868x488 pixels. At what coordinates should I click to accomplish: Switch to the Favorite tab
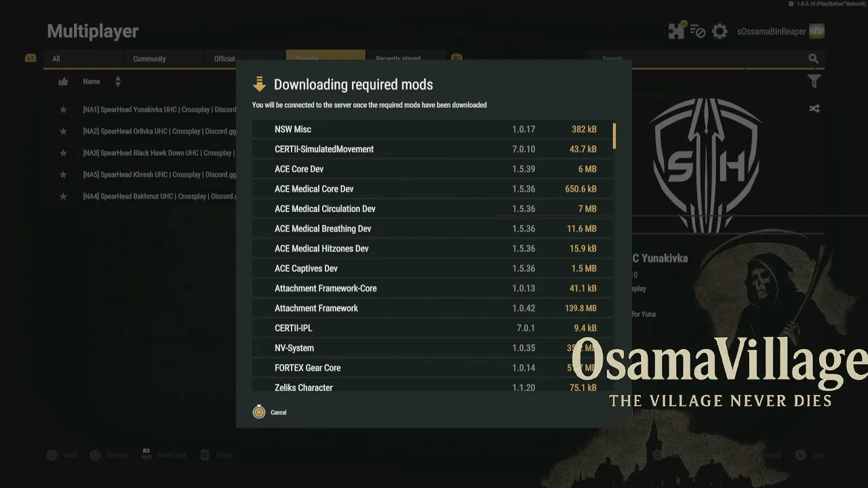coord(325,56)
